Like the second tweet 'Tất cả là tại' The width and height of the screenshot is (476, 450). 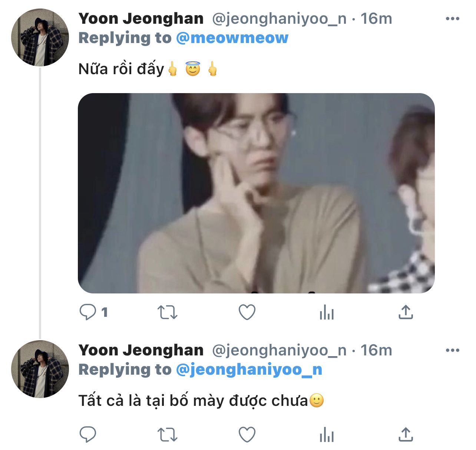point(247,435)
